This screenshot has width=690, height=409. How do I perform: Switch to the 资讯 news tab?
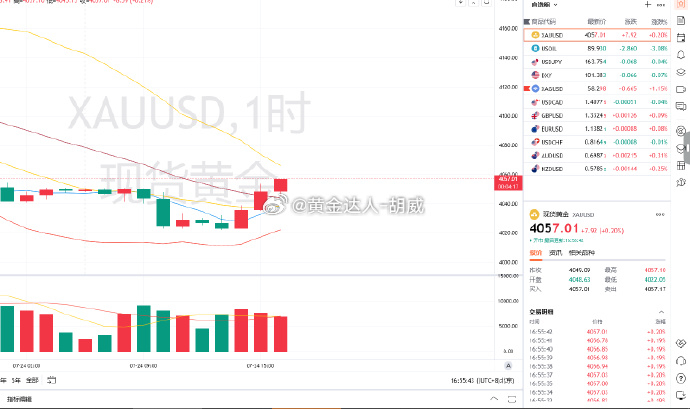tap(555, 253)
